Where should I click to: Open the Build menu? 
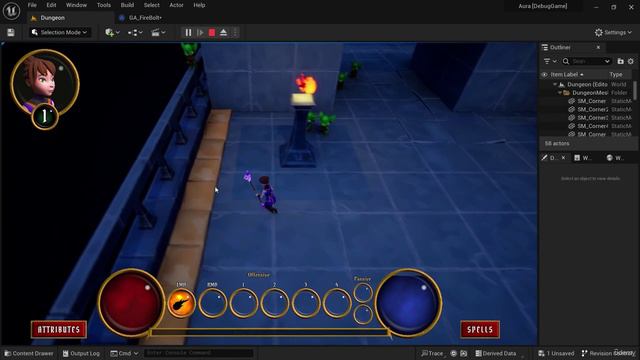click(x=127, y=5)
